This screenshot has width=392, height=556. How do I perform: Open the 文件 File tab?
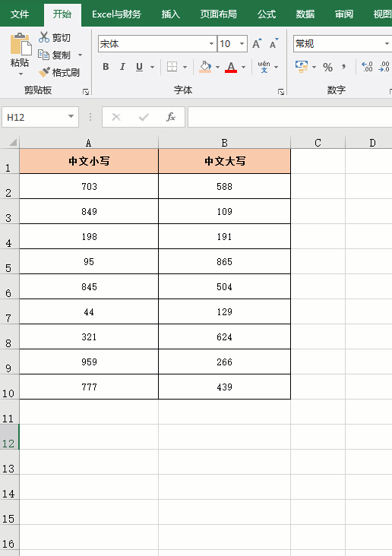20,14
